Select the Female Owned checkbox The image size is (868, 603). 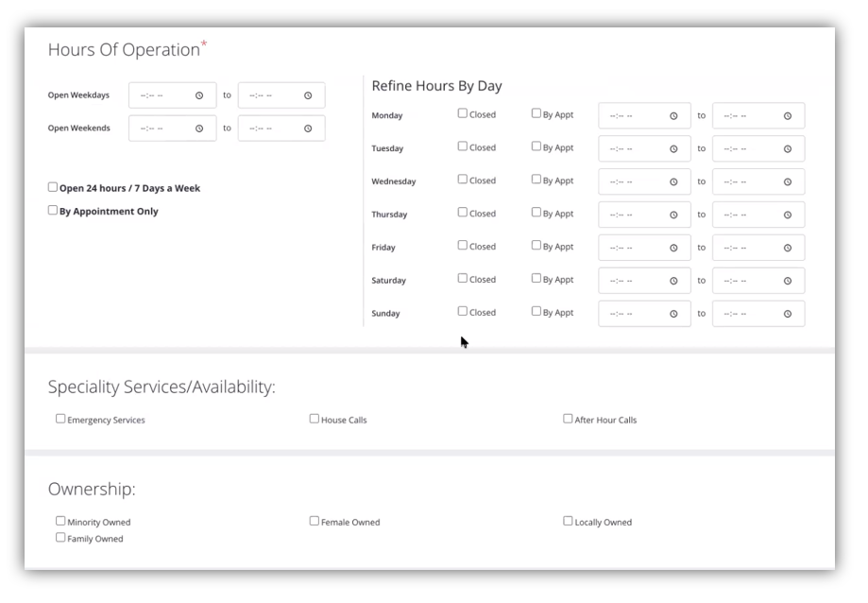click(315, 521)
